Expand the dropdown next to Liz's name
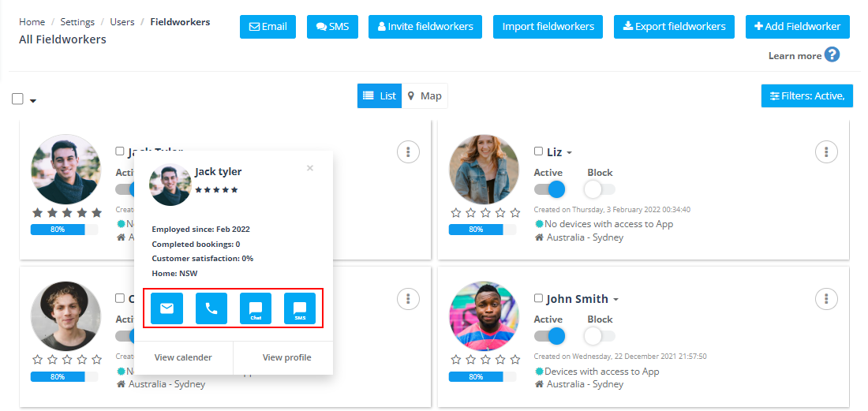The image size is (868, 411). pos(569,153)
